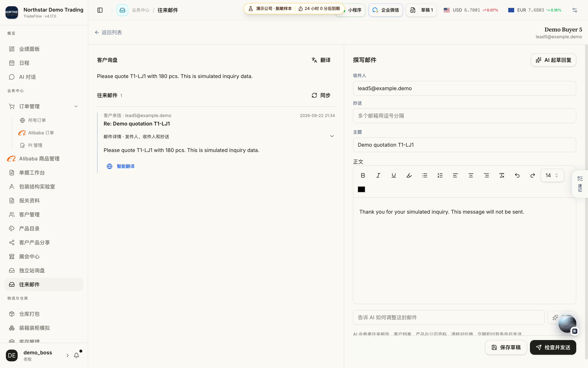This screenshot has height=368, width=588.
Task: Click 检查并发送 button
Action: [553, 347]
